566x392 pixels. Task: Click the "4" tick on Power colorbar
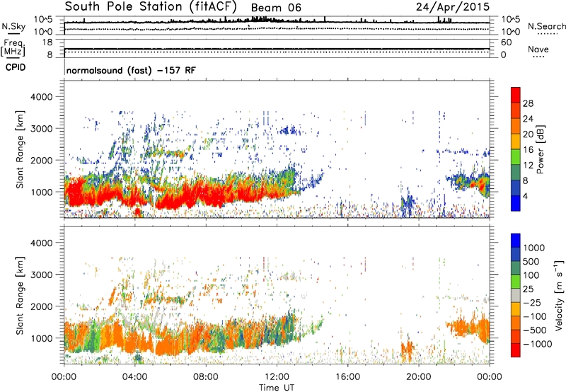[x=526, y=196]
